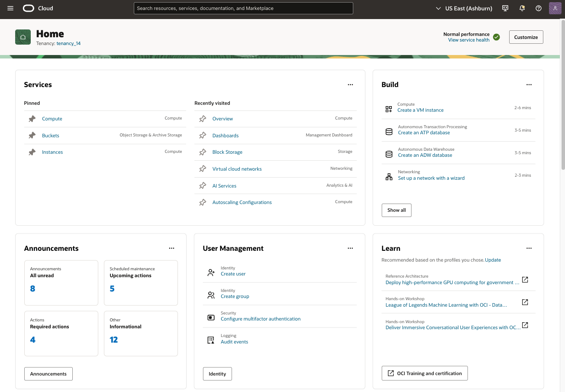Screen dimensions: 565x392
Task: Open the US East (Ashburn) region dropdown
Action: click(463, 8)
